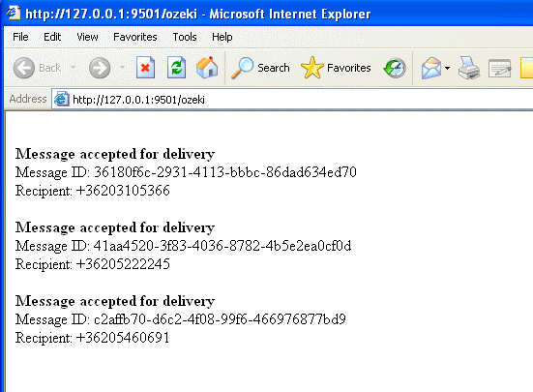Click the Search toolbar button
Viewport: 533px width, 392px height.
260,68
